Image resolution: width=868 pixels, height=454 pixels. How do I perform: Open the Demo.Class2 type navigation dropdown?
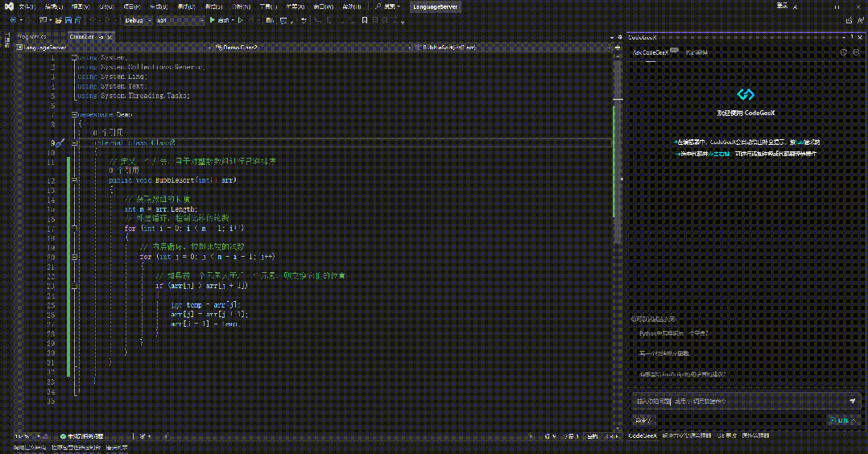[x=313, y=47]
